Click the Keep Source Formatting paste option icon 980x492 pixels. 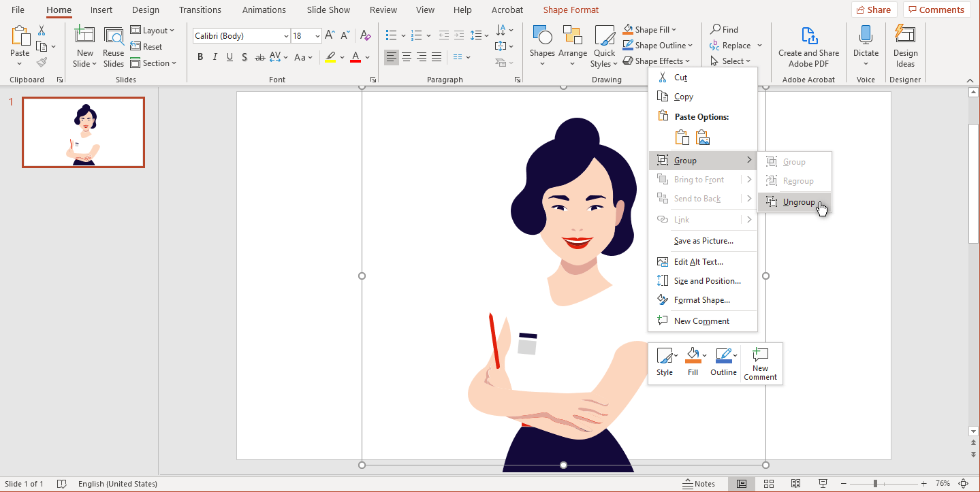click(x=682, y=137)
